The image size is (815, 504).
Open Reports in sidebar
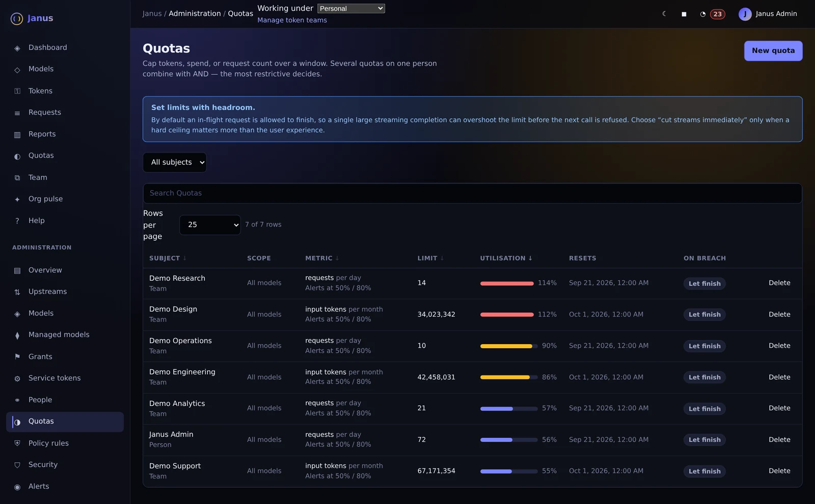coord(65,134)
